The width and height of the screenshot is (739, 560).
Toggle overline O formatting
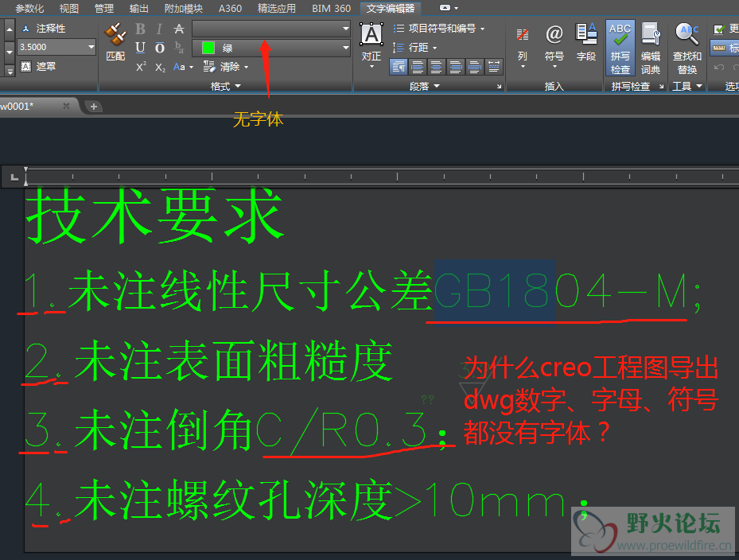[x=160, y=48]
